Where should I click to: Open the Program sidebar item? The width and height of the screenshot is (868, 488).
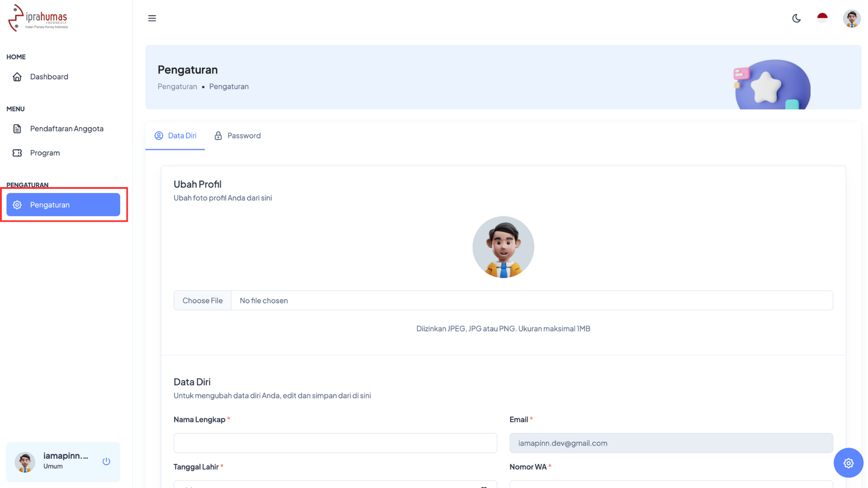[x=45, y=153]
